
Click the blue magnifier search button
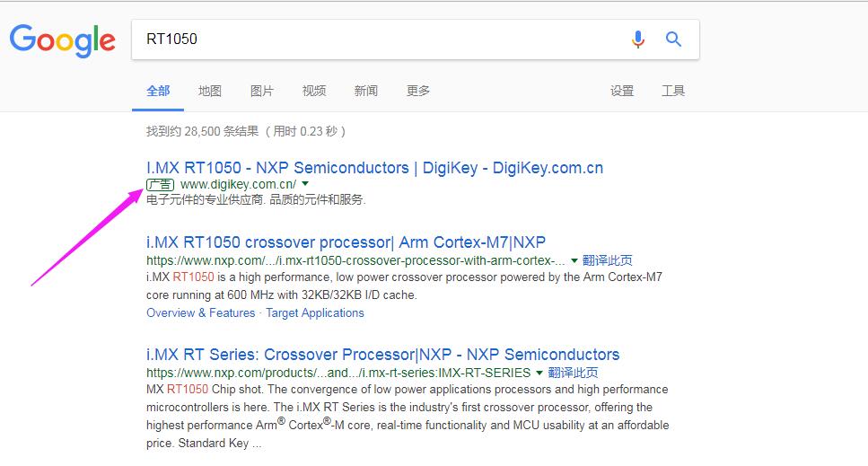coord(673,40)
